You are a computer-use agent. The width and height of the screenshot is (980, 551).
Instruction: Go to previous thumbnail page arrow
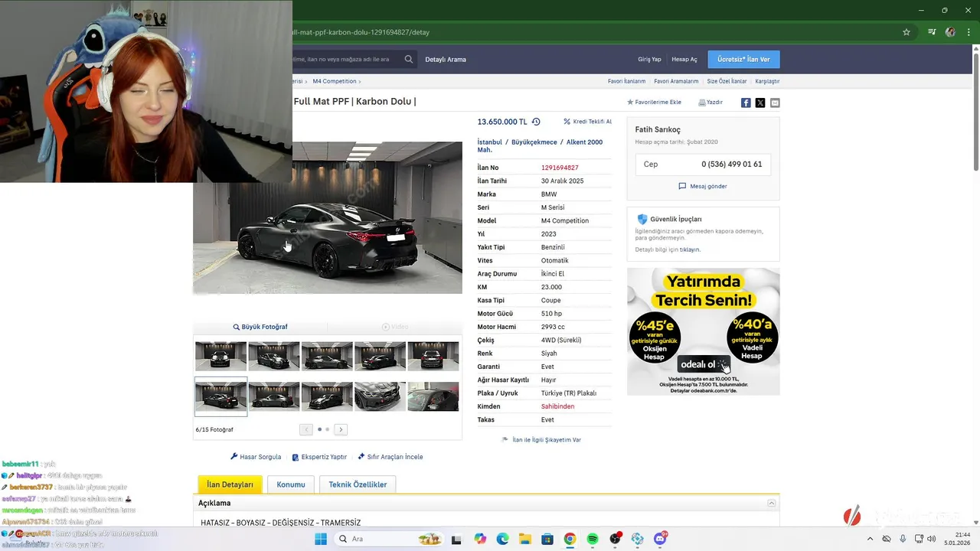[x=306, y=429]
